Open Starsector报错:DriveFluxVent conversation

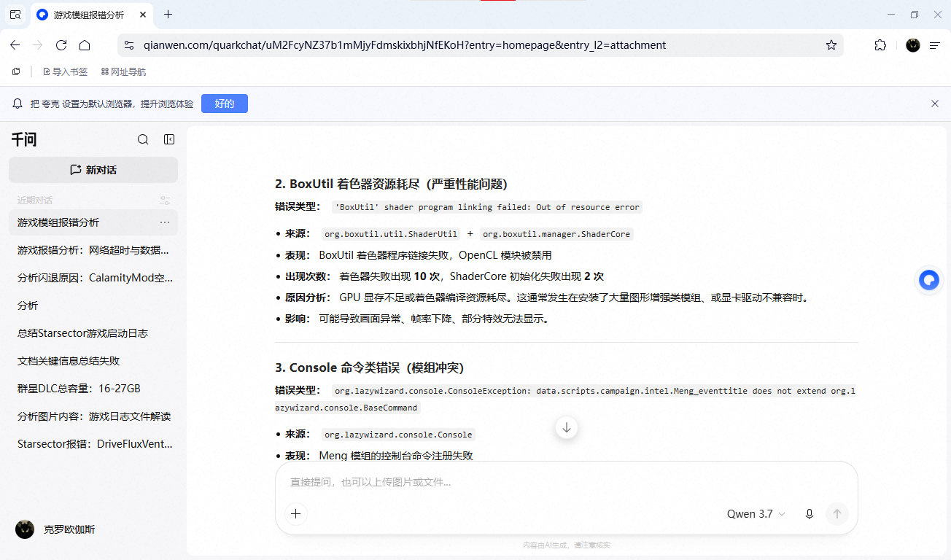pyautogui.click(x=93, y=444)
